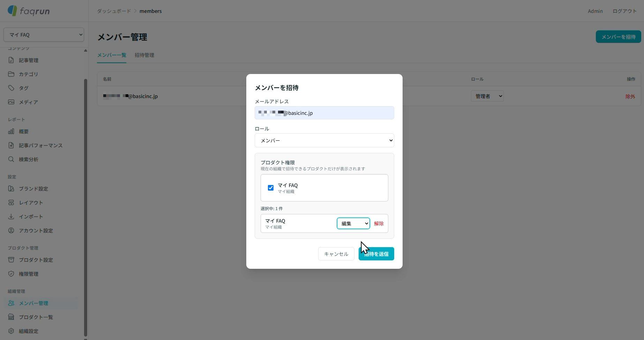
Task: Select the メンバー一覧 tab
Action: (x=112, y=55)
